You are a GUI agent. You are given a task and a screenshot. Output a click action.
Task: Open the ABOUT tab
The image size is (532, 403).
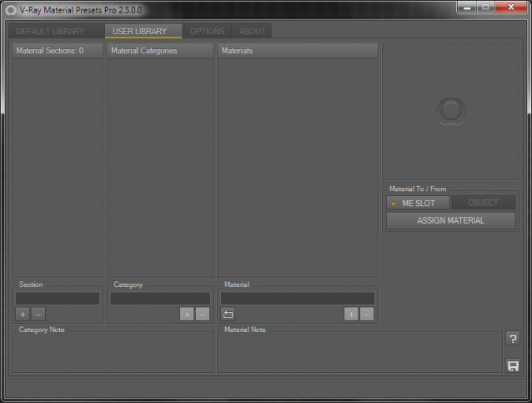[x=252, y=31]
